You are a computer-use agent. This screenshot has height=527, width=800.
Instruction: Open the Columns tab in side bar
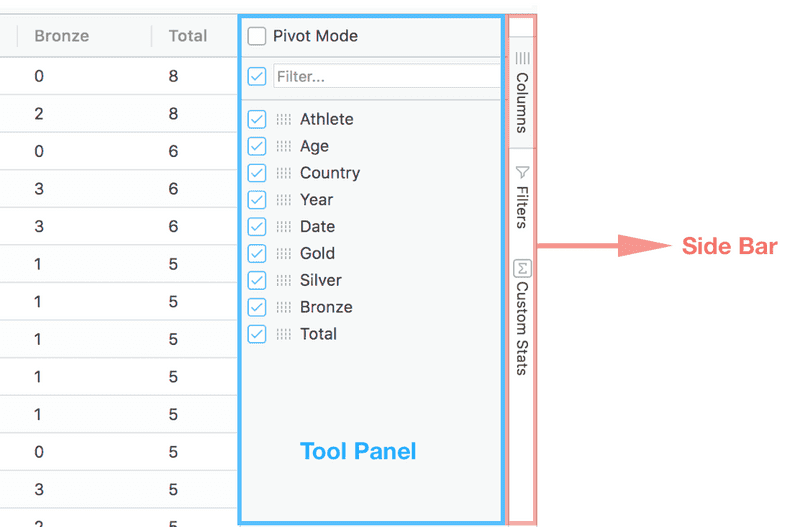point(522,92)
